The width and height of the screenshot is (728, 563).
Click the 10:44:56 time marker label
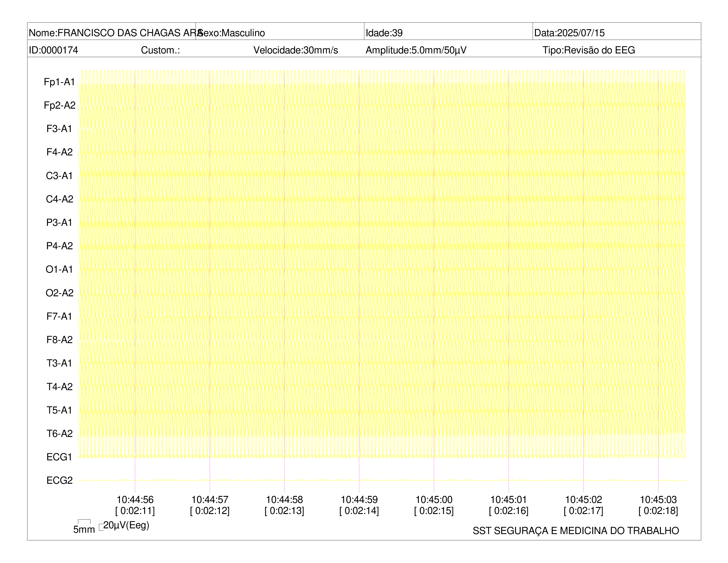click(135, 500)
